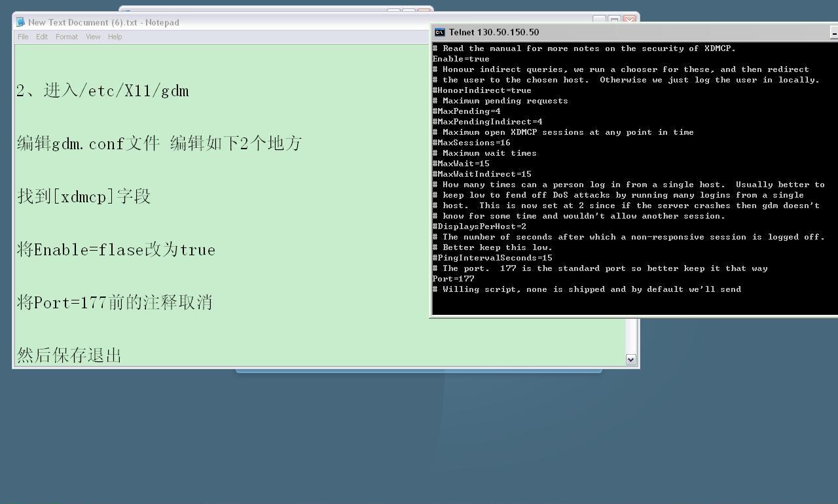Image resolution: width=838 pixels, height=504 pixels.
Task: Click the Notepad scrollbar down arrow
Action: tap(630, 359)
